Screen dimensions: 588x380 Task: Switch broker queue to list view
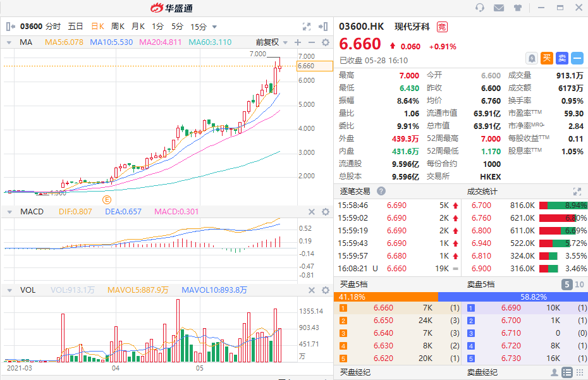pos(567,372)
